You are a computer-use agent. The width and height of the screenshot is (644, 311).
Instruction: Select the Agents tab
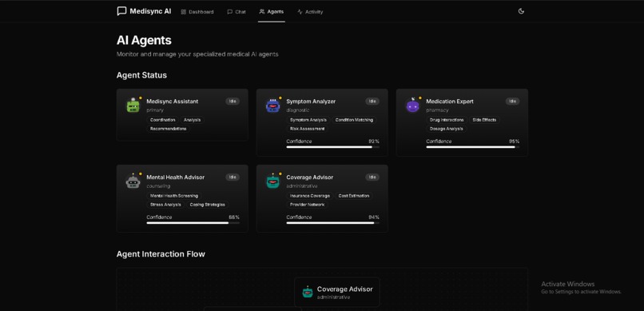tap(272, 11)
